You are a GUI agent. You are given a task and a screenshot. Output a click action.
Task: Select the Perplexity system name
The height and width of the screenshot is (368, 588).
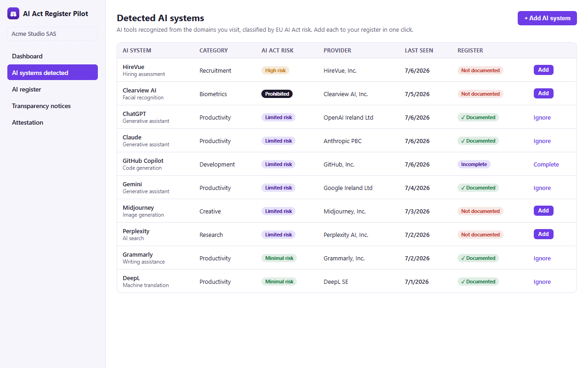[x=136, y=231]
